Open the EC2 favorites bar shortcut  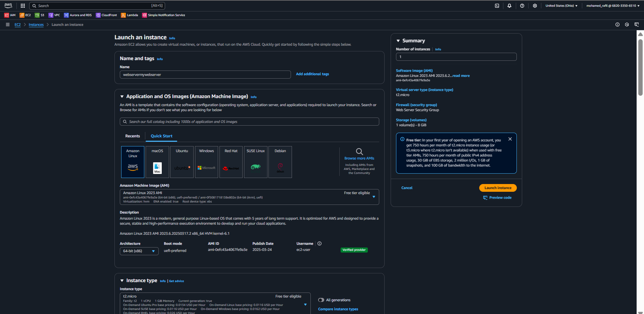(25, 15)
